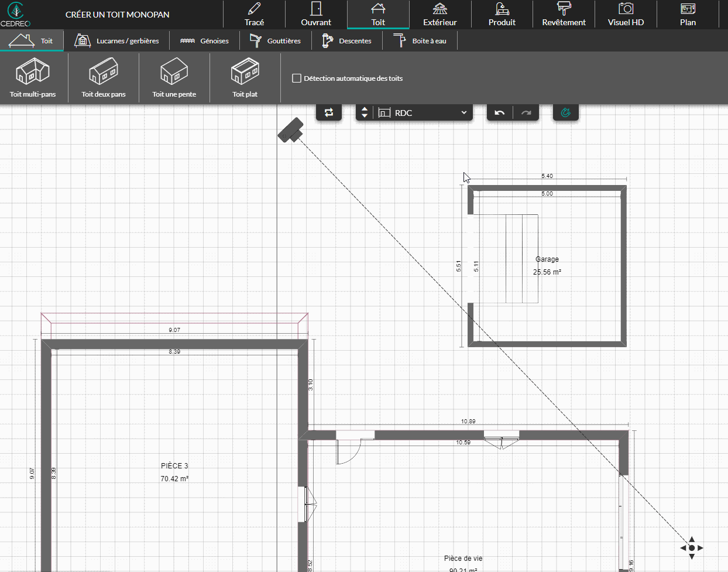Select the Toit multi-pans roof type
Screen dimensions: 728x572
tap(33, 77)
